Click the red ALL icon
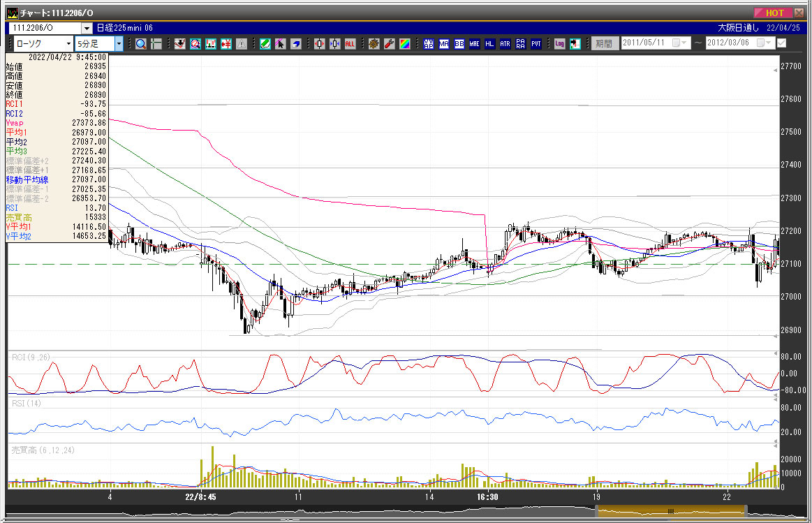This screenshot has height=523, width=812. pos(350,44)
